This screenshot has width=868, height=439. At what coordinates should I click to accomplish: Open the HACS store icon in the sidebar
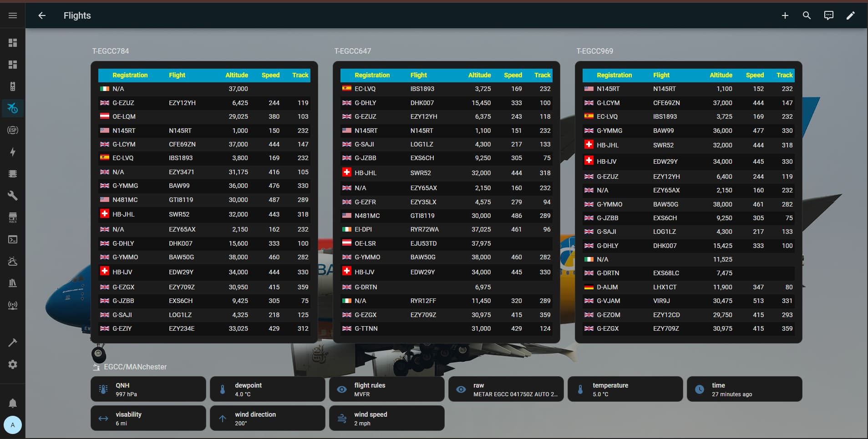click(x=13, y=217)
